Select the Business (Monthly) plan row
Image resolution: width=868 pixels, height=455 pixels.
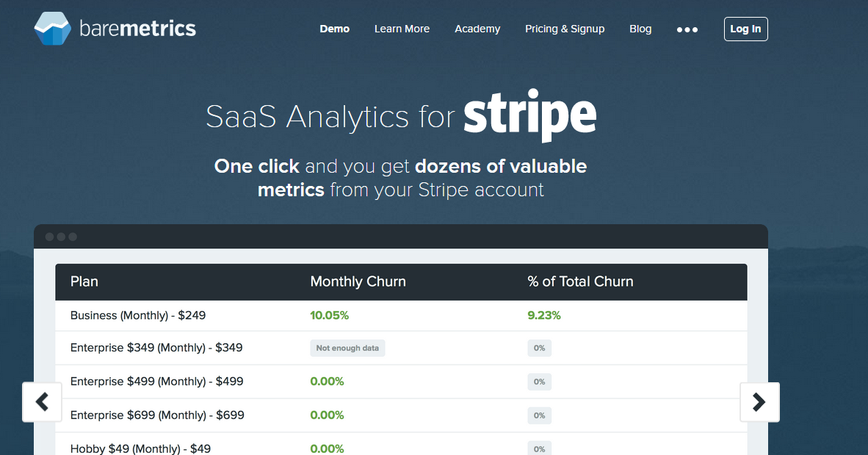coord(137,315)
